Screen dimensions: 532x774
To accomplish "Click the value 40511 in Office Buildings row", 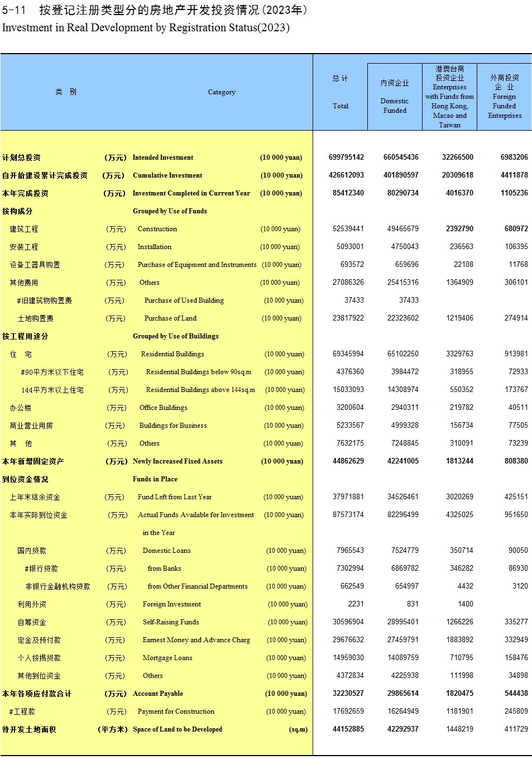I will click(518, 408).
